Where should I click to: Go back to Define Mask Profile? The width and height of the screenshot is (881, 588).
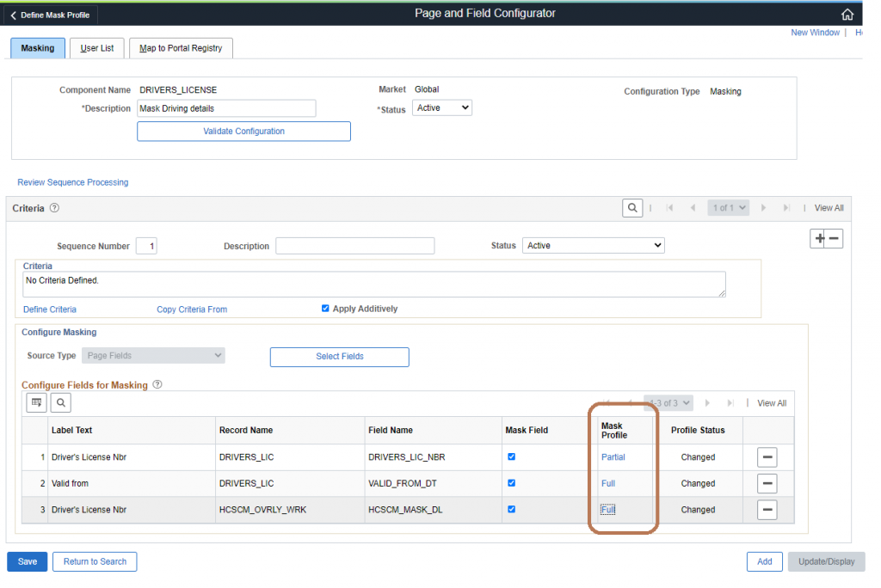pos(50,15)
